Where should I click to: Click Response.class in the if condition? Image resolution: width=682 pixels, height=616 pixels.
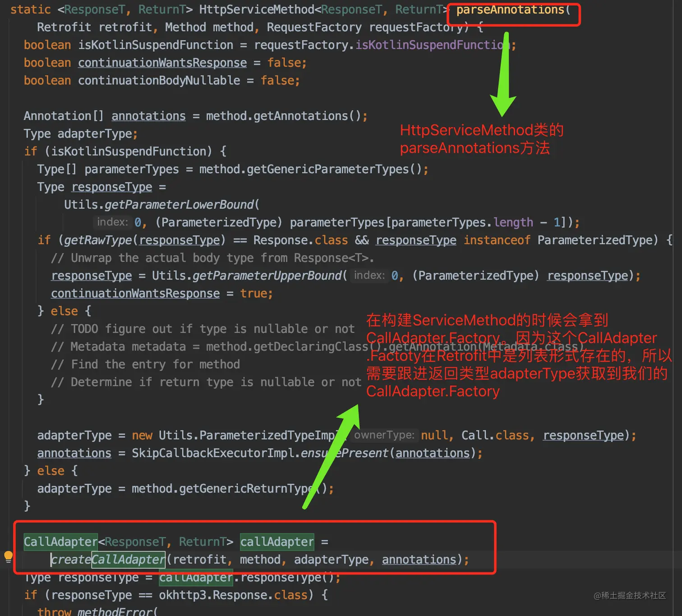click(300, 240)
